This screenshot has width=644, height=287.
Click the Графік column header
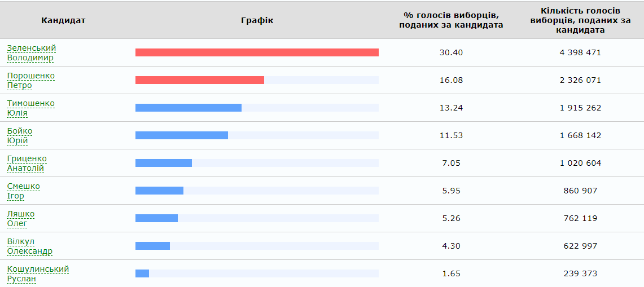coord(257,20)
